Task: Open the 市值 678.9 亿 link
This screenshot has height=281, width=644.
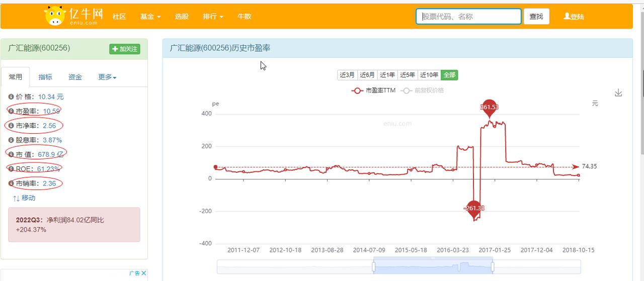Action: point(51,154)
